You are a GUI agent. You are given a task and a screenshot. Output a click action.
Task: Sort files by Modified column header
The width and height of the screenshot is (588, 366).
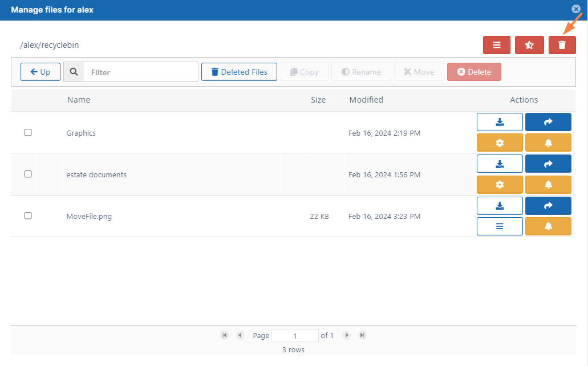[366, 100]
